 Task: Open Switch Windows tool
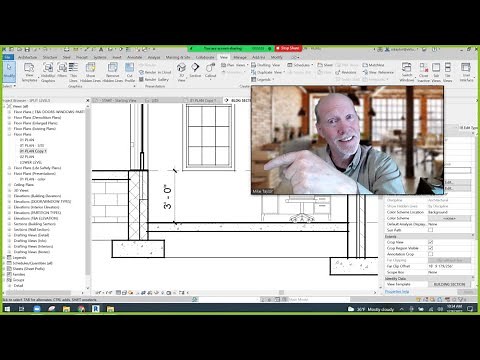click(407, 72)
